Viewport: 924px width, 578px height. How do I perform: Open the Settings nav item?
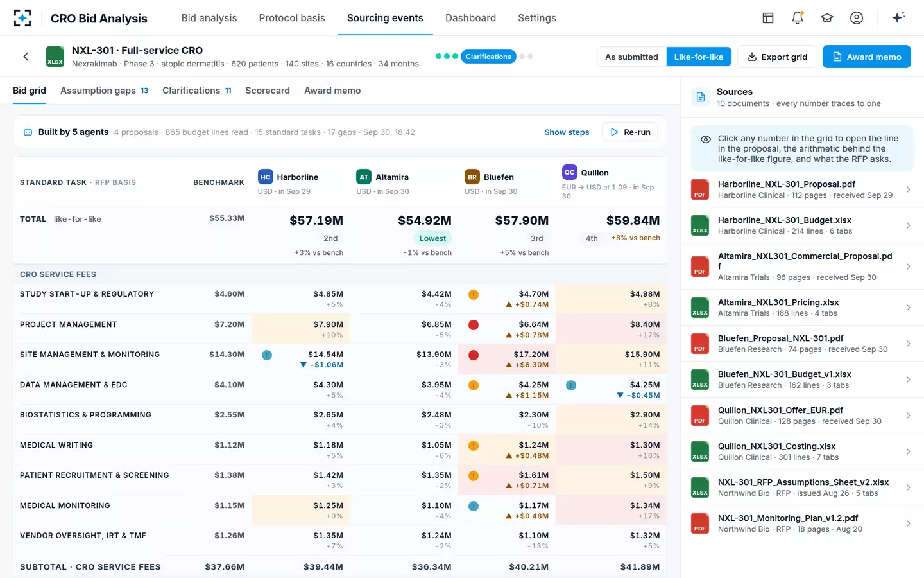click(x=537, y=18)
